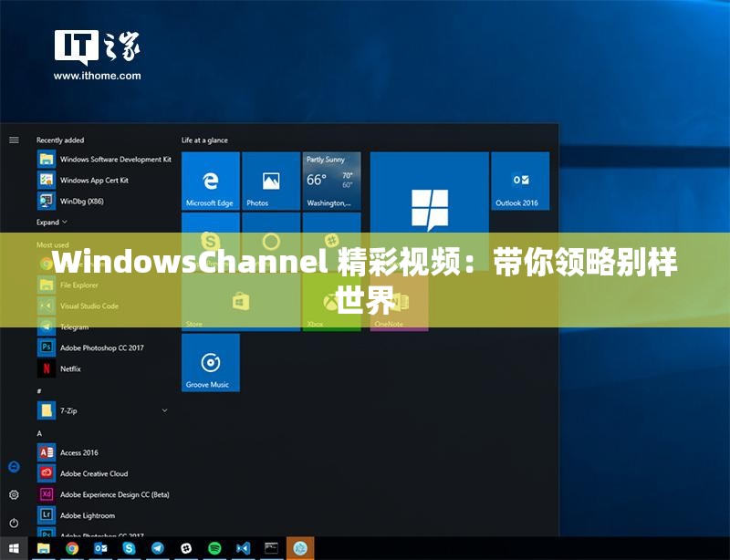Expand the 7-Zip folder chevron
730x560 pixels.
pos(164,410)
